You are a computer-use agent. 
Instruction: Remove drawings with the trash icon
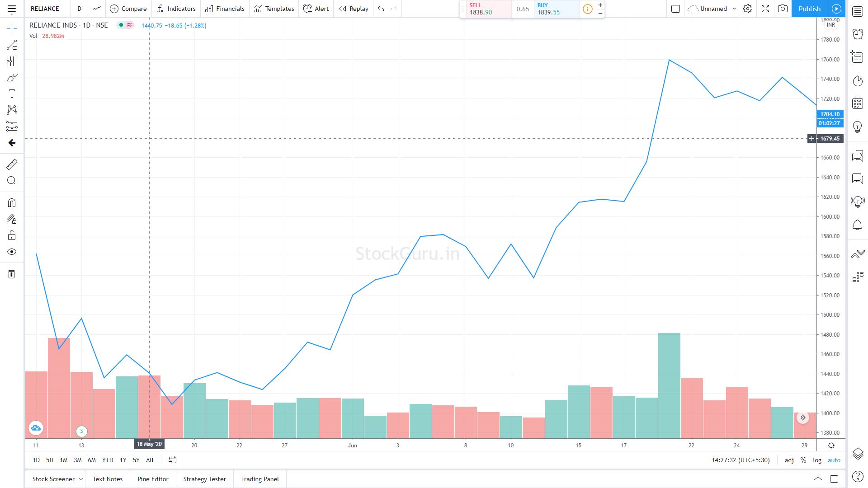point(12,274)
